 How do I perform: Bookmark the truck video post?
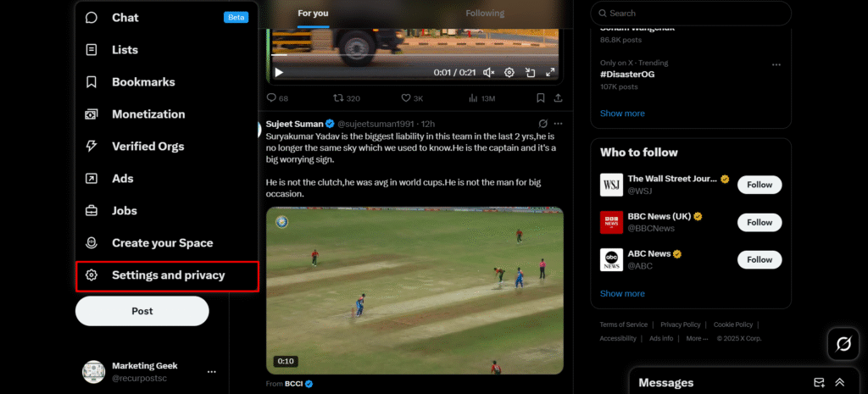point(541,98)
